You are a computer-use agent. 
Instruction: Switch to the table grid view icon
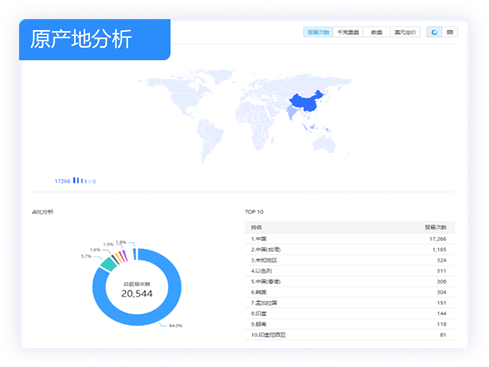coord(450,32)
